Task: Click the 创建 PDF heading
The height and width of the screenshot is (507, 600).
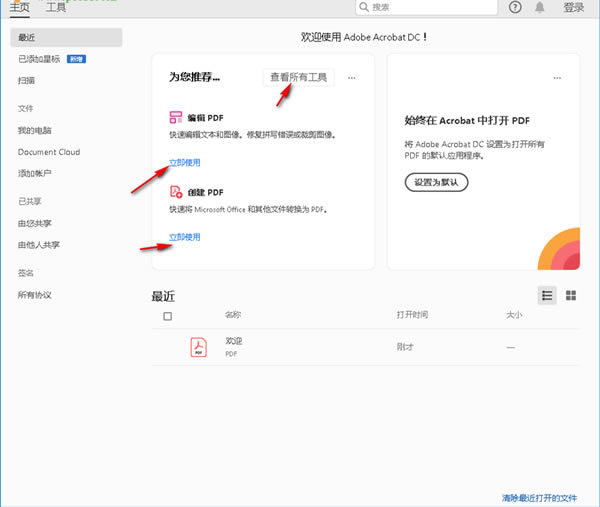Action: 205,192
